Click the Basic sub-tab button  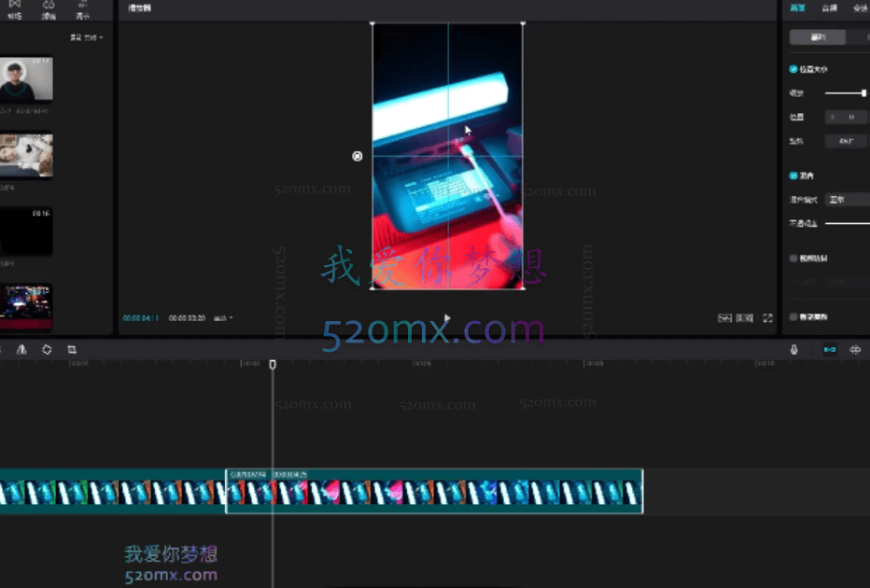tap(818, 37)
